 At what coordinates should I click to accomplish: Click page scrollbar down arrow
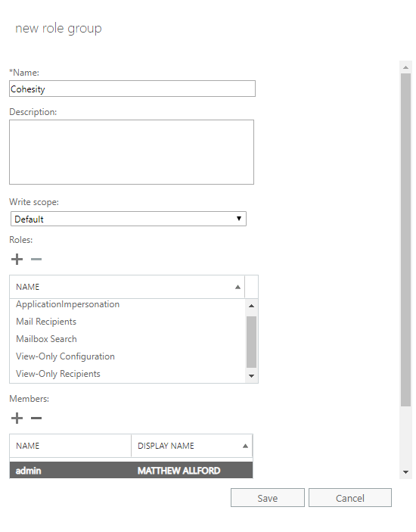(405, 472)
